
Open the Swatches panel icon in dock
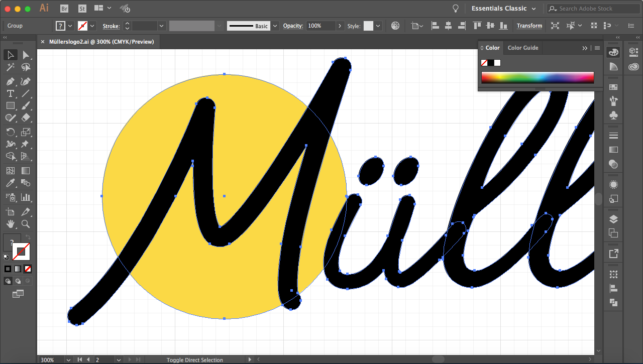point(613,87)
